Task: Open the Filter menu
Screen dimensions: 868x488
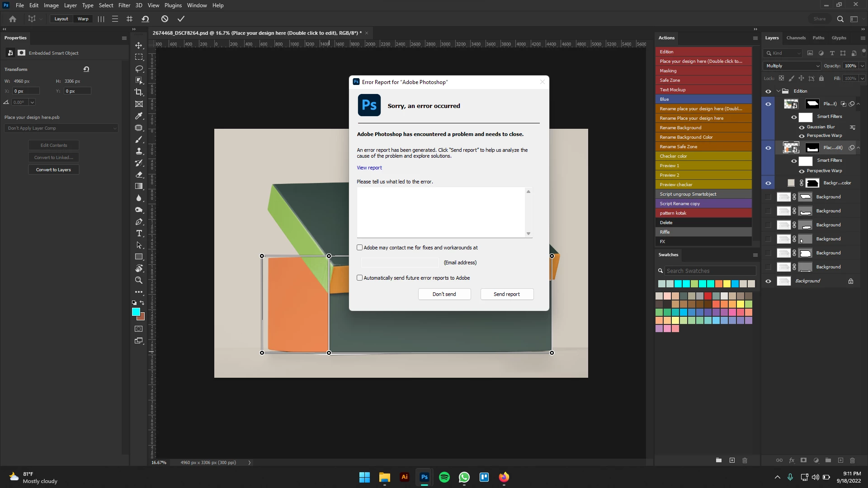Action: tap(124, 5)
